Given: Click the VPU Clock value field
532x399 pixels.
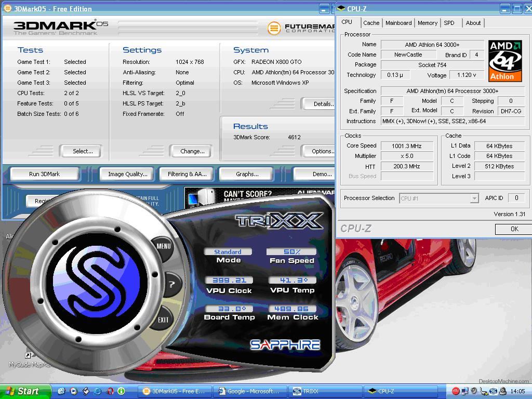Looking at the screenshot, I should (229, 280).
